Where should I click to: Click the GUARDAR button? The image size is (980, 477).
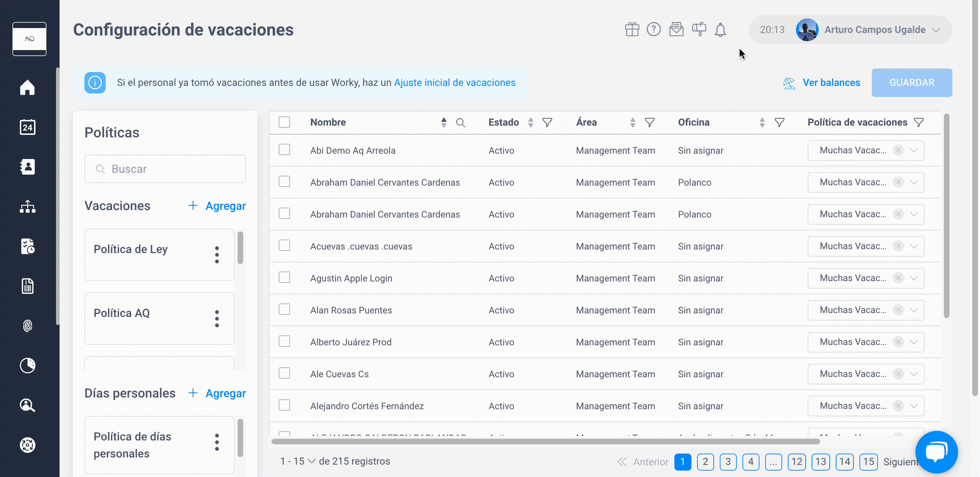coord(912,83)
